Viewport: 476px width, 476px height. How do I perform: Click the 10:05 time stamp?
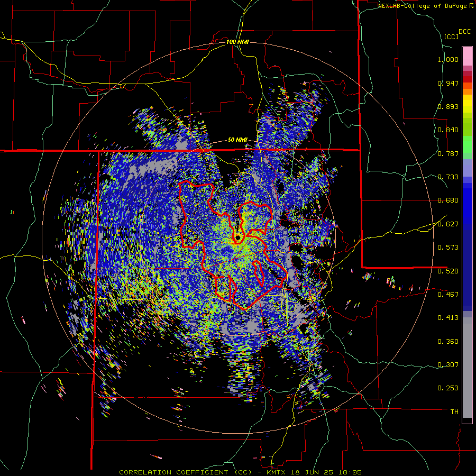pos(349,472)
